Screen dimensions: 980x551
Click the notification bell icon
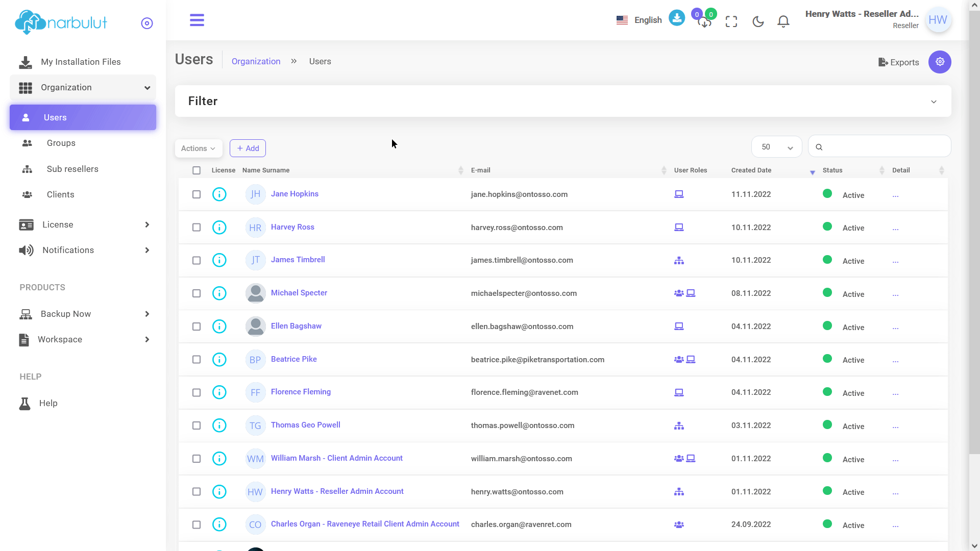(783, 21)
